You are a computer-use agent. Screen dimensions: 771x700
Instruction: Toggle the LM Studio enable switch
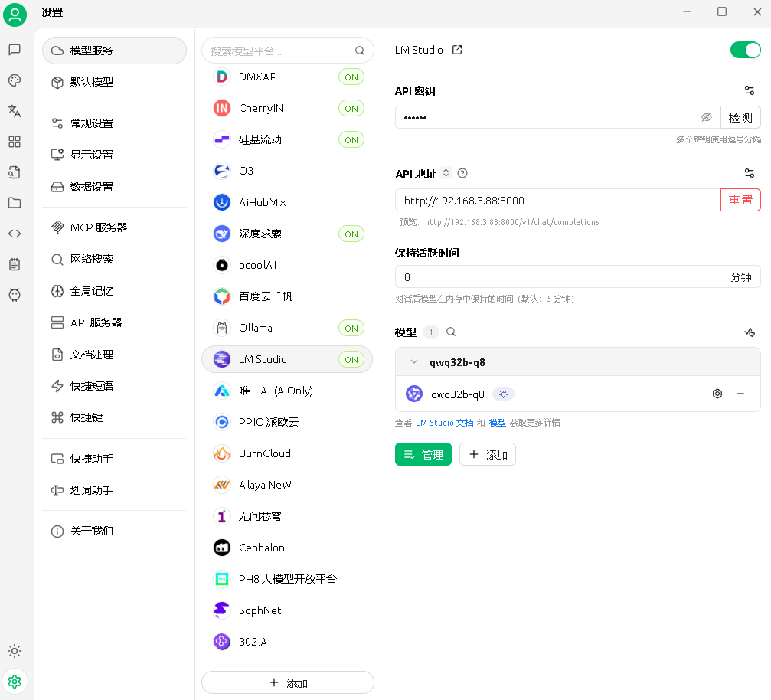pyautogui.click(x=746, y=50)
